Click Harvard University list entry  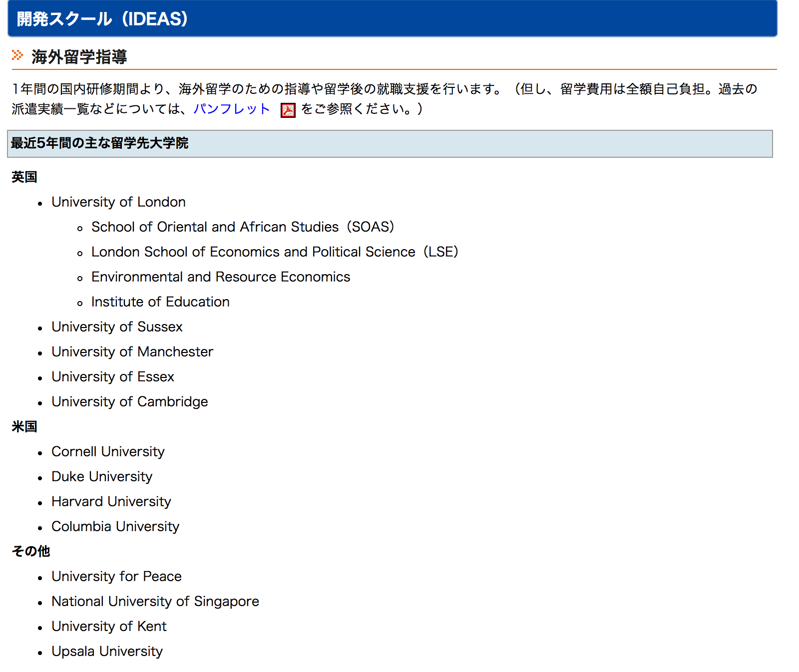point(111,501)
